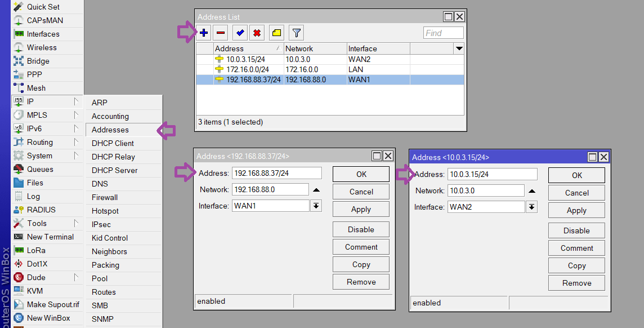
Task: Click the yellow comment icon in Address List toolbar
Action: [x=276, y=32]
